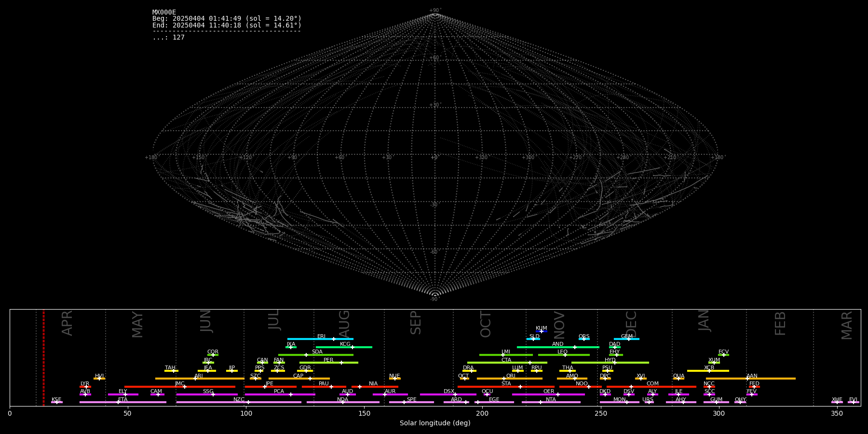Click the OER shower label
The image size is (868, 434).
(x=549, y=392)
